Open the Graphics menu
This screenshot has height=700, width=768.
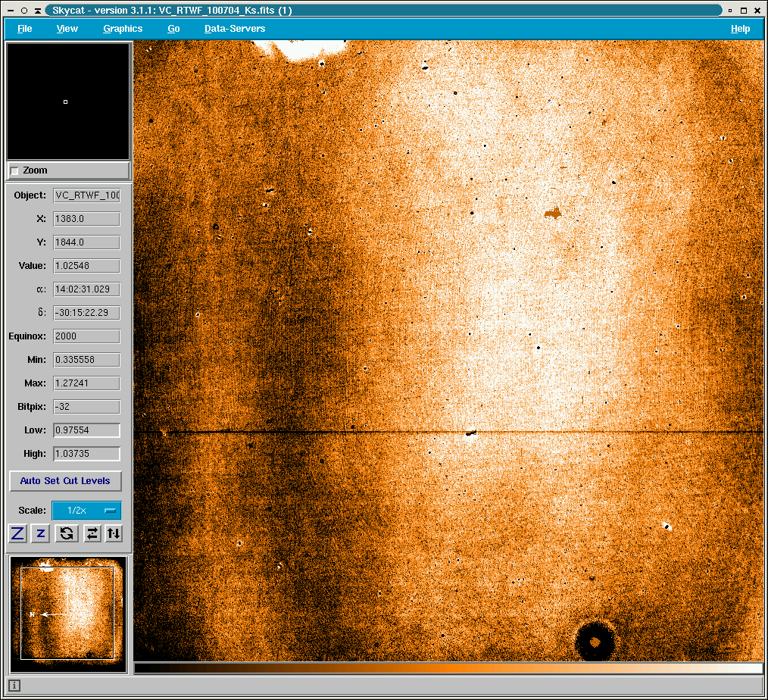123,29
